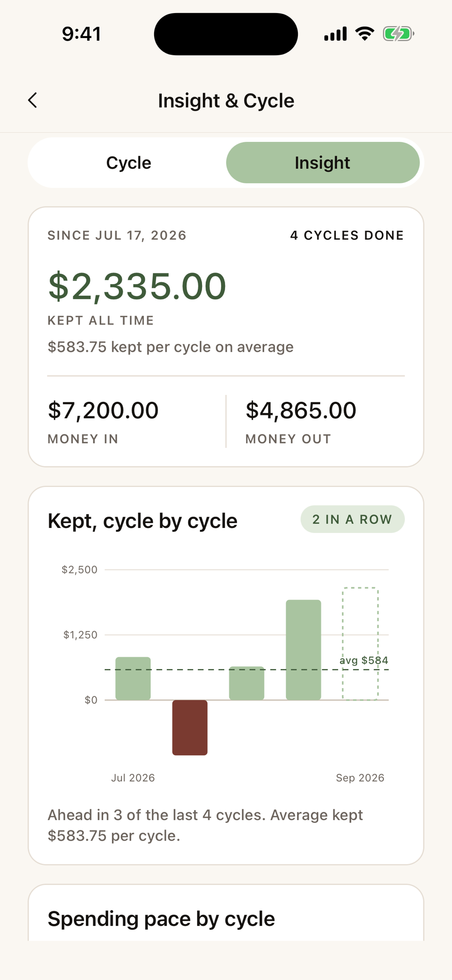Tap the first green bar for Jul 2026
The height and width of the screenshot is (980, 452).
click(133, 678)
